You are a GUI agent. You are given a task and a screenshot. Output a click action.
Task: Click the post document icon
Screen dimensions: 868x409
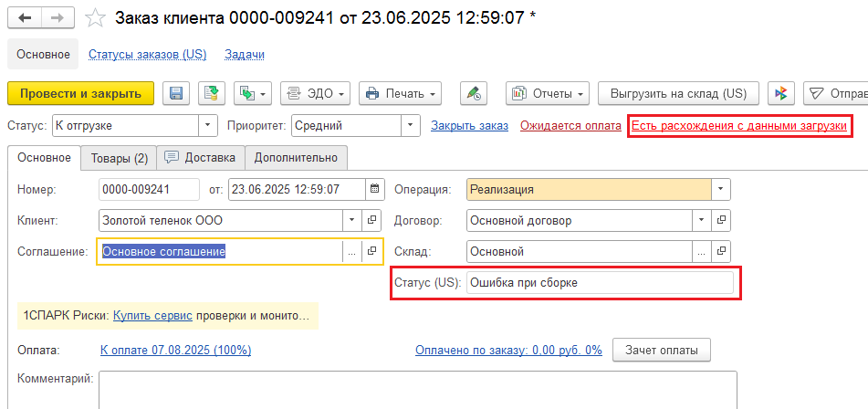click(x=212, y=93)
